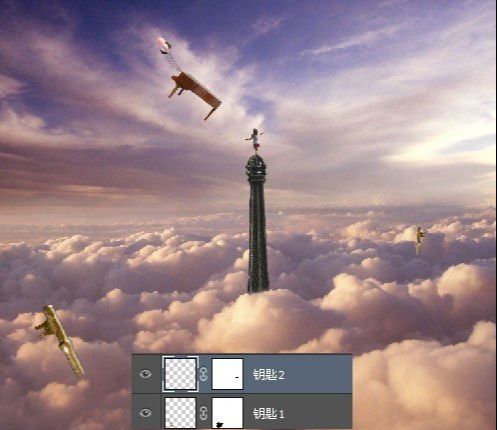Select the 钥匙1 layer thumbnail
497x430 pixels.
pos(180,413)
